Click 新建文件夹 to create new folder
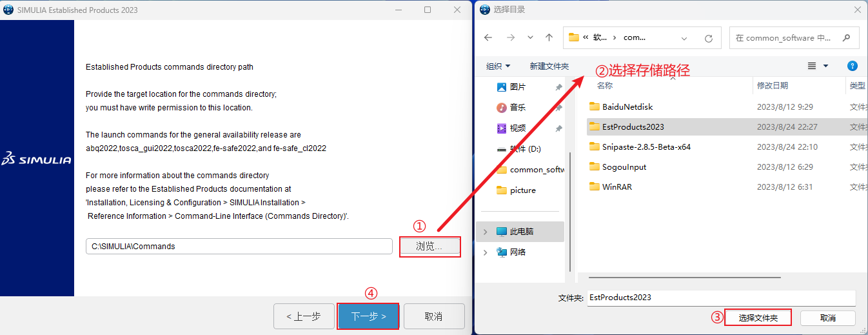Viewport: 868px width, 335px height. coord(549,66)
